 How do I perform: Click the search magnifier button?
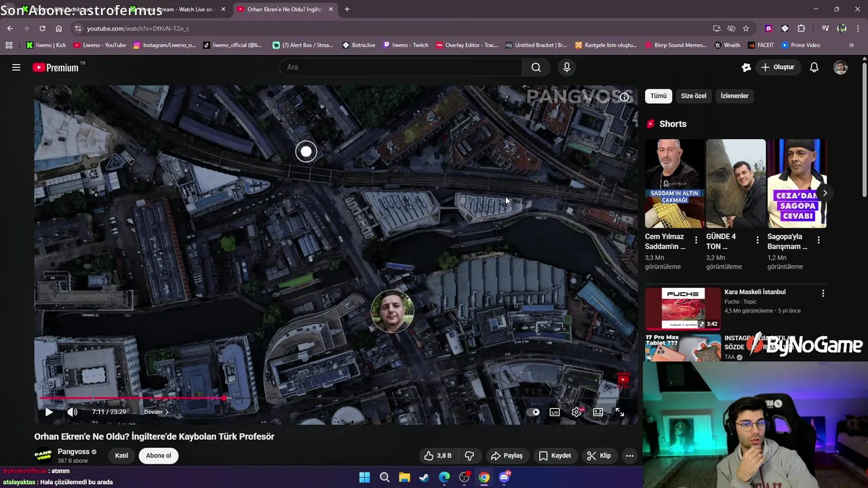coord(536,67)
